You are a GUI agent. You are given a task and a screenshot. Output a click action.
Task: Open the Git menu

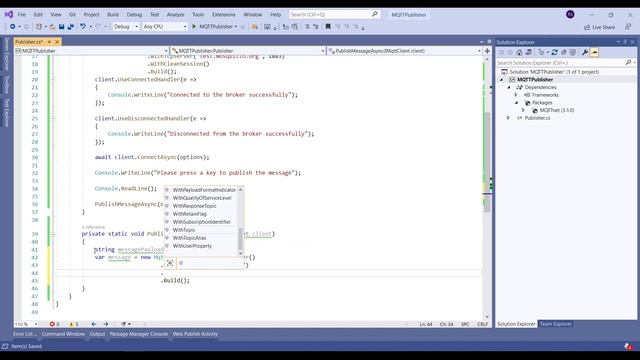pyautogui.click(x=72, y=14)
